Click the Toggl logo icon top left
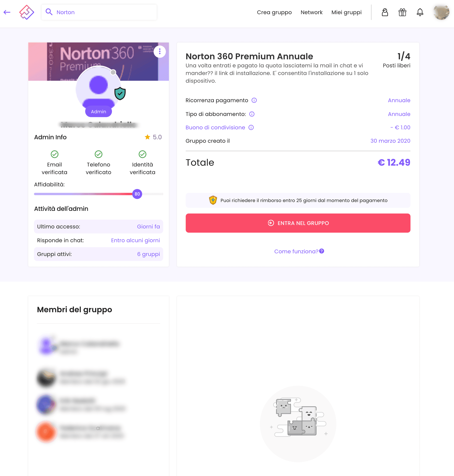The width and height of the screenshot is (454, 476). (x=27, y=12)
